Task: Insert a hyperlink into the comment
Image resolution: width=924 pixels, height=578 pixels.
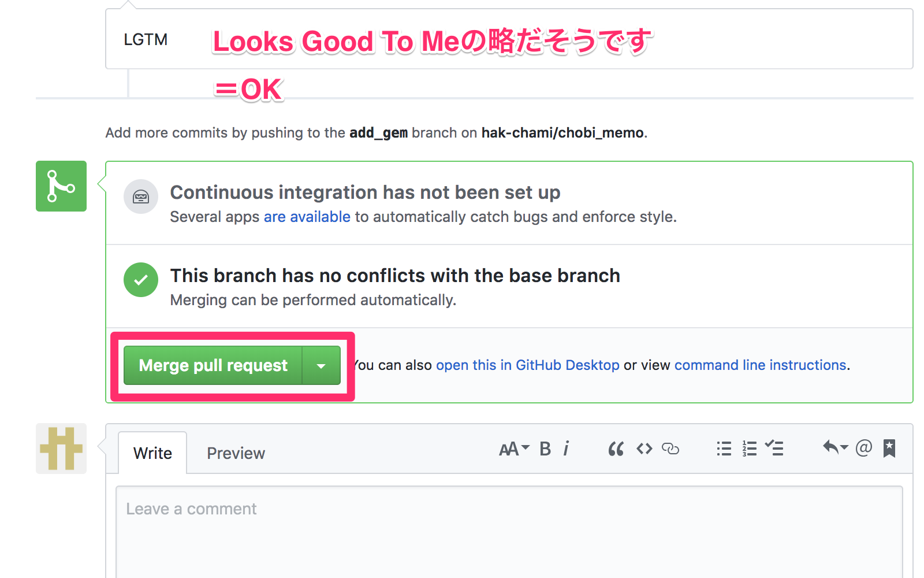Action: 672,449
